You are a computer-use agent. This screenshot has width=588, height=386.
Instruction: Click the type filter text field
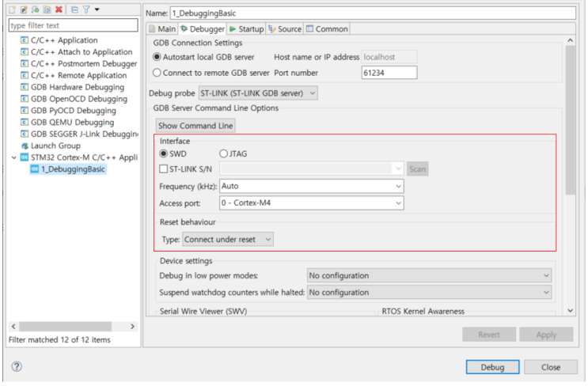[x=73, y=25]
